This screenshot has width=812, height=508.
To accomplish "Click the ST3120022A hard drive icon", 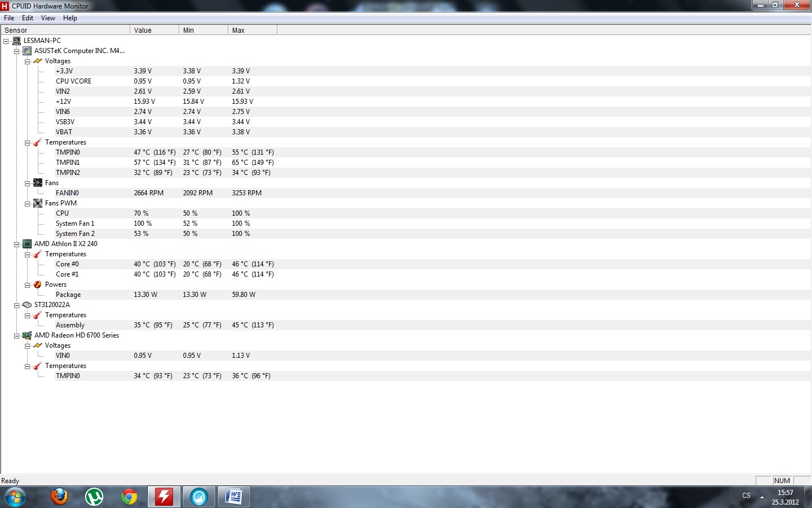I will [27, 305].
